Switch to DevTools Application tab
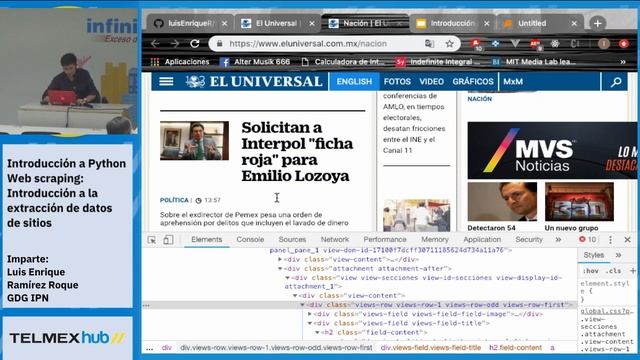Viewport: 640px width, 360px height. click(482, 240)
